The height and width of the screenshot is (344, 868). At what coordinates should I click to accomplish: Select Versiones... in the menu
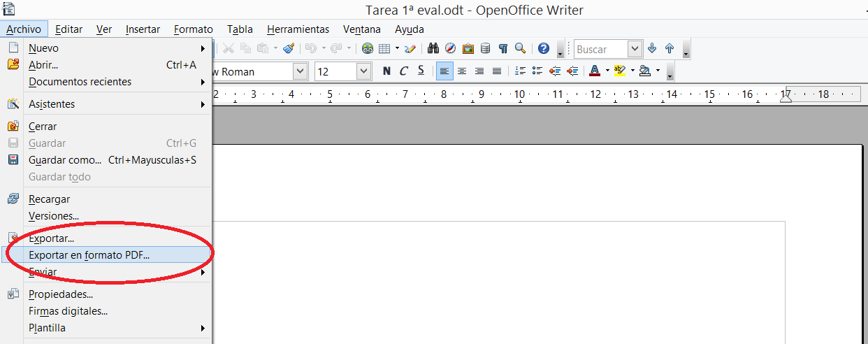coord(107,216)
